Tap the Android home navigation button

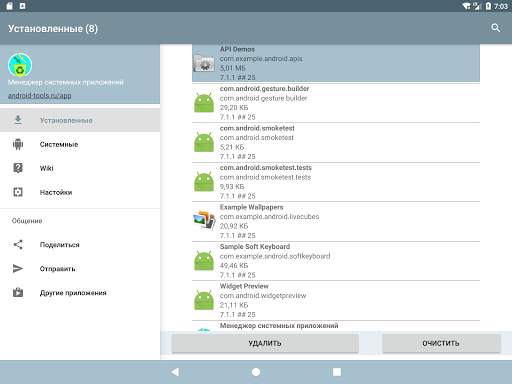click(256, 372)
